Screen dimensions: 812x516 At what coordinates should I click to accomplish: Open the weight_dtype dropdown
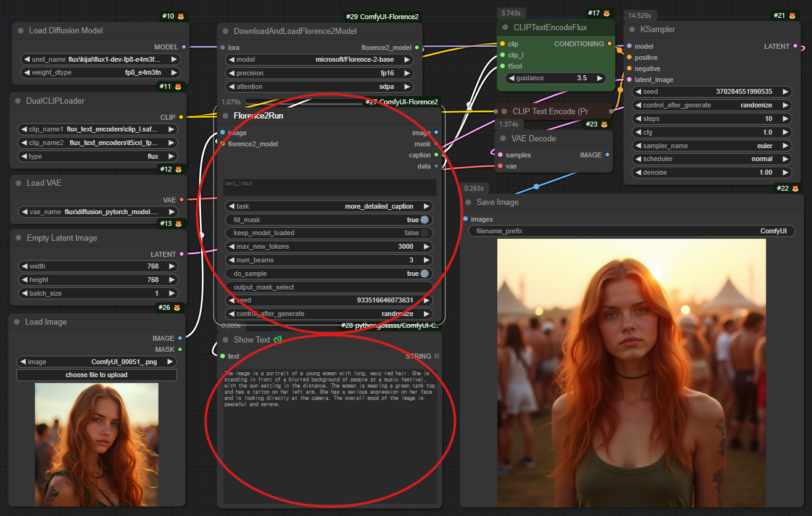pos(100,72)
